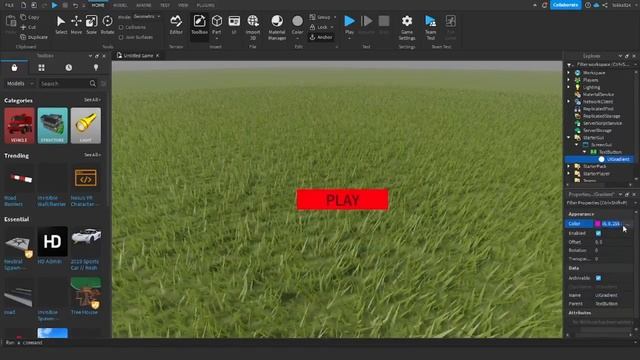
Task: Click the quick-access Play arrow in title bar
Action: (x=54, y=5)
